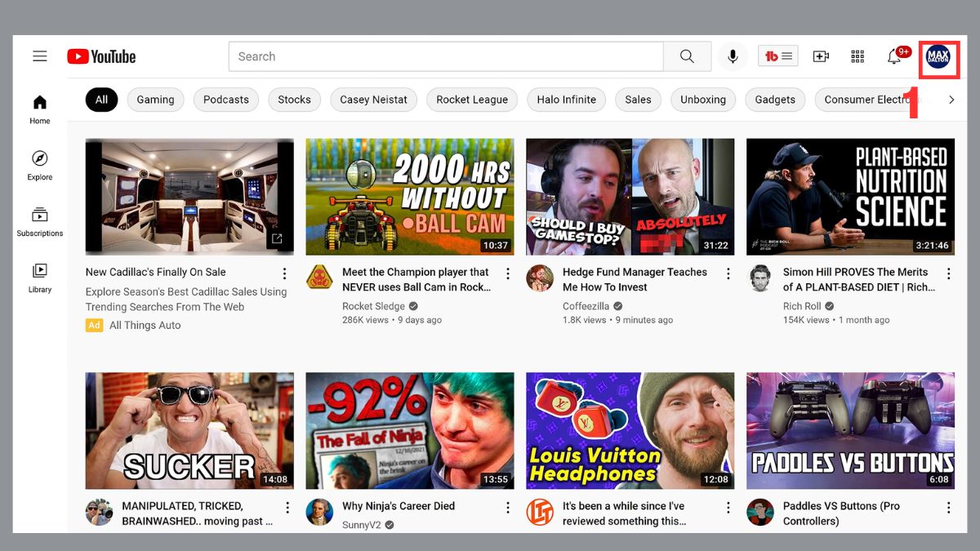
Task: Click All Things Auto advertiser link
Action: click(145, 325)
